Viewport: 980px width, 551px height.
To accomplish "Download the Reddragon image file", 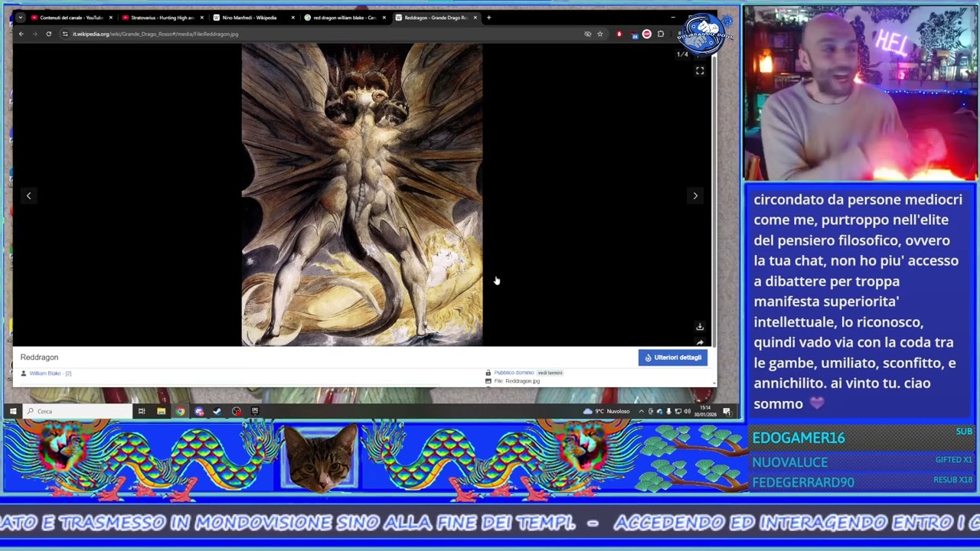I will coord(700,327).
